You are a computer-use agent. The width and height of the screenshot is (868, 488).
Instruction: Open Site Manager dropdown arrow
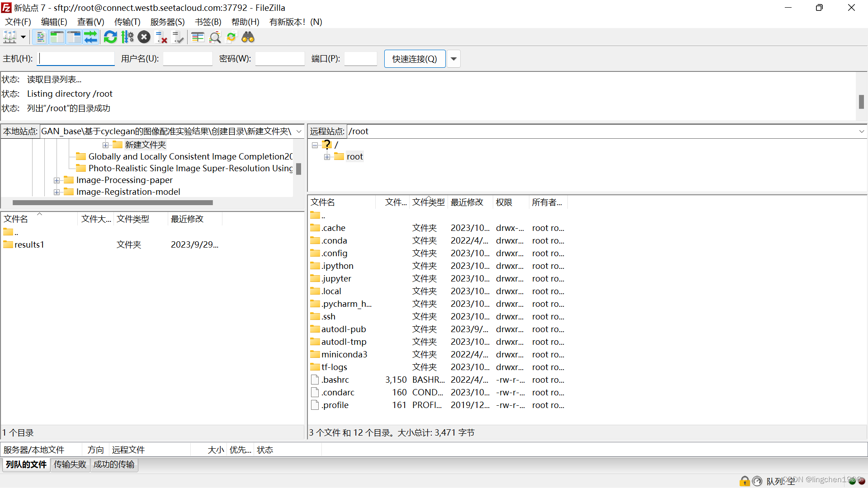click(23, 37)
